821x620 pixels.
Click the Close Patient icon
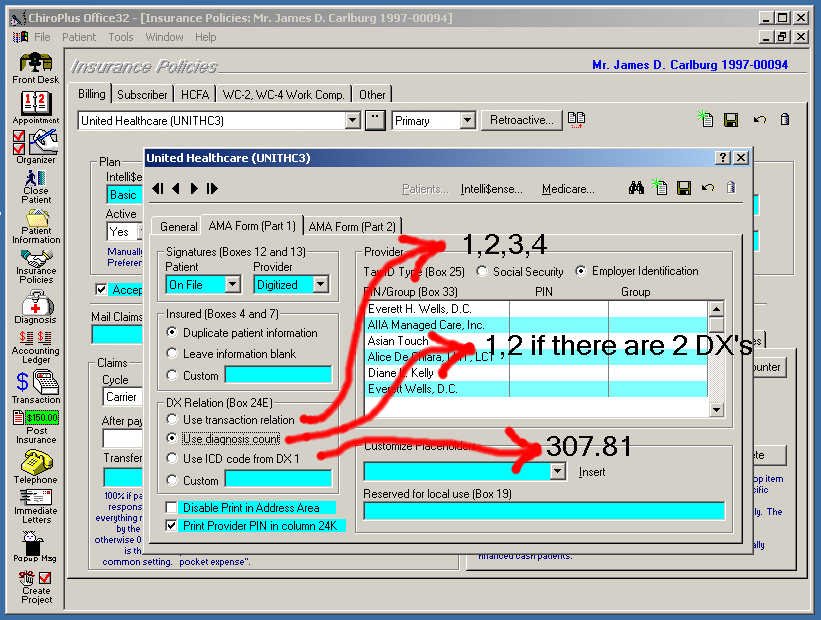[36, 187]
